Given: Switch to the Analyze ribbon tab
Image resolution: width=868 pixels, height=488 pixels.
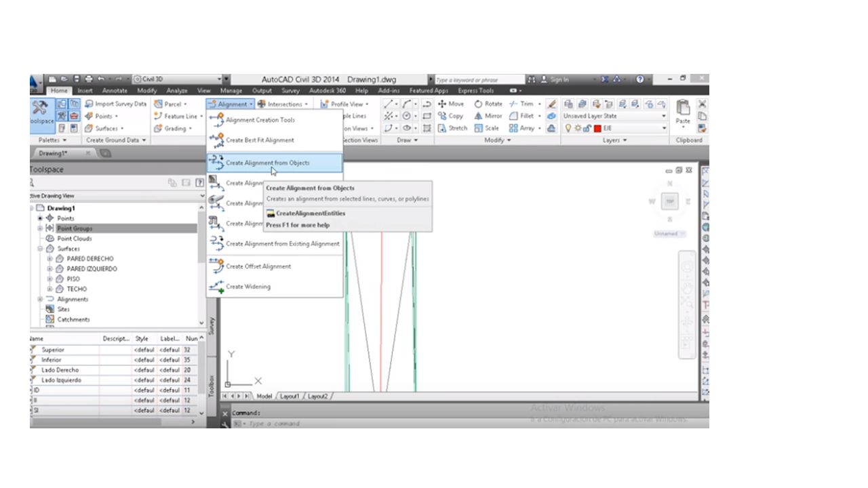Looking at the screenshot, I should 177,91.
